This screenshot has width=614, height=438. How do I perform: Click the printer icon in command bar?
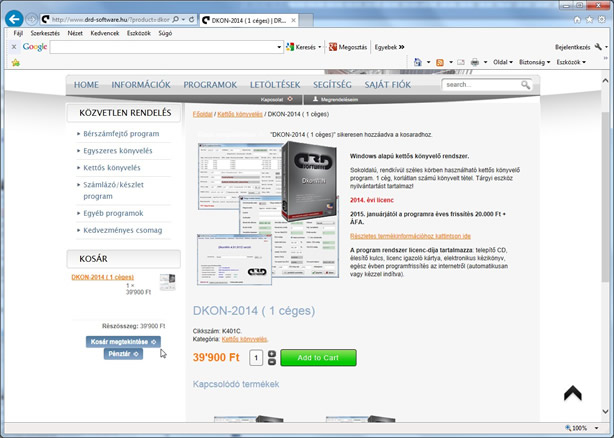point(475,62)
